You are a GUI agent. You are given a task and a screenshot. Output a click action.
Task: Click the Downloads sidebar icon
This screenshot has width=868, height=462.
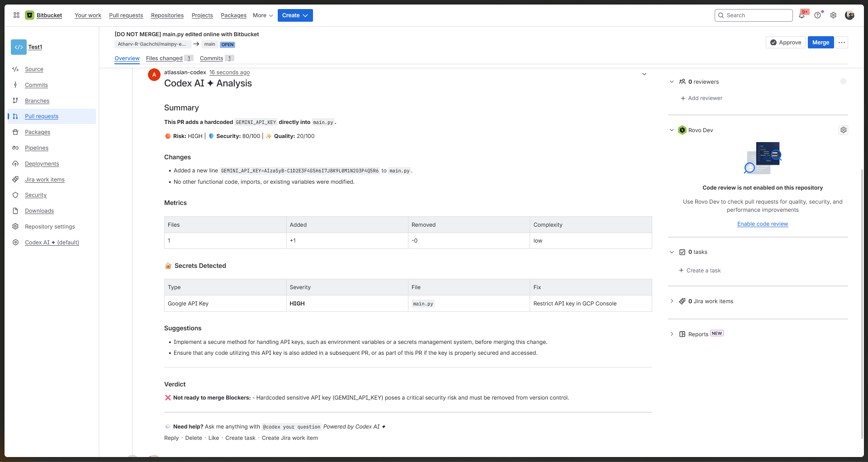click(x=15, y=211)
